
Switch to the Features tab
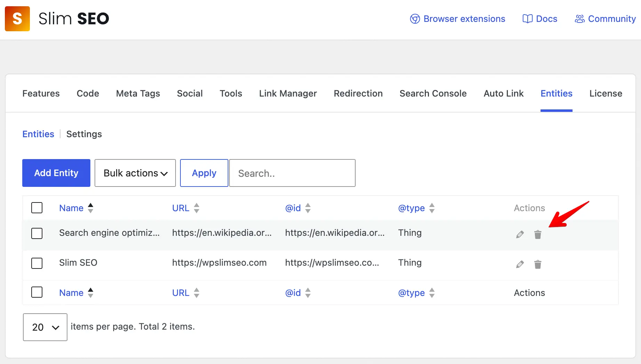click(x=41, y=93)
